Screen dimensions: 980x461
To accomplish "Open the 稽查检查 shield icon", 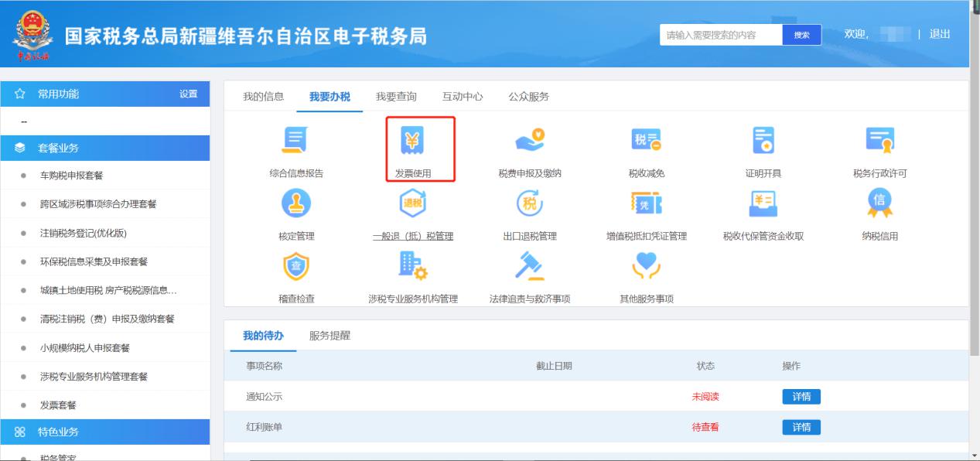I will (x=296, y=266).
